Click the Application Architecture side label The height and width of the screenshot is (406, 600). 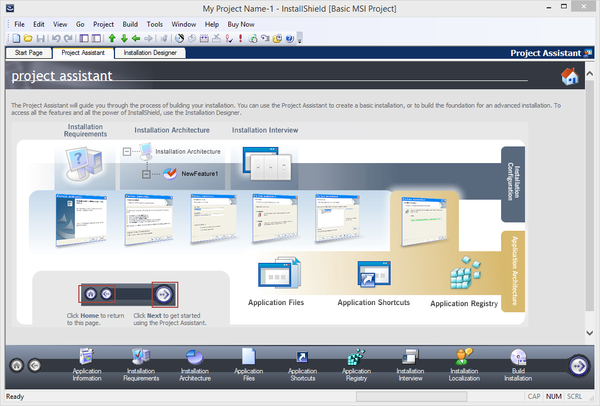click(513, 271)
